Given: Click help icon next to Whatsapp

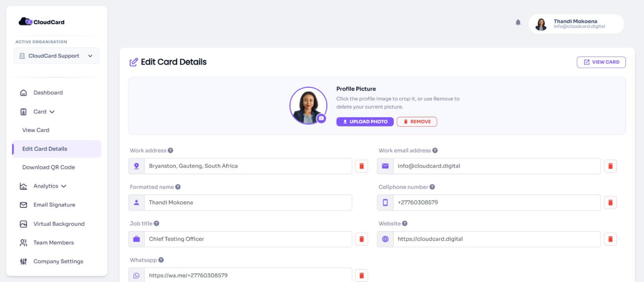Looking at the screenshot, I should [x=161, y=260].
